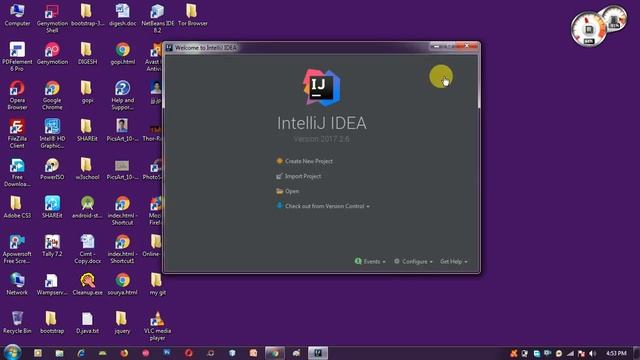Select the VLC media player shortcut

tap(157, 326)
